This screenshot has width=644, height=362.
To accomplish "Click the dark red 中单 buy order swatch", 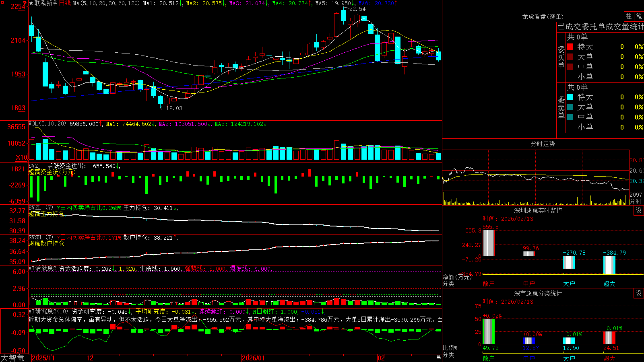I will 570,67.
